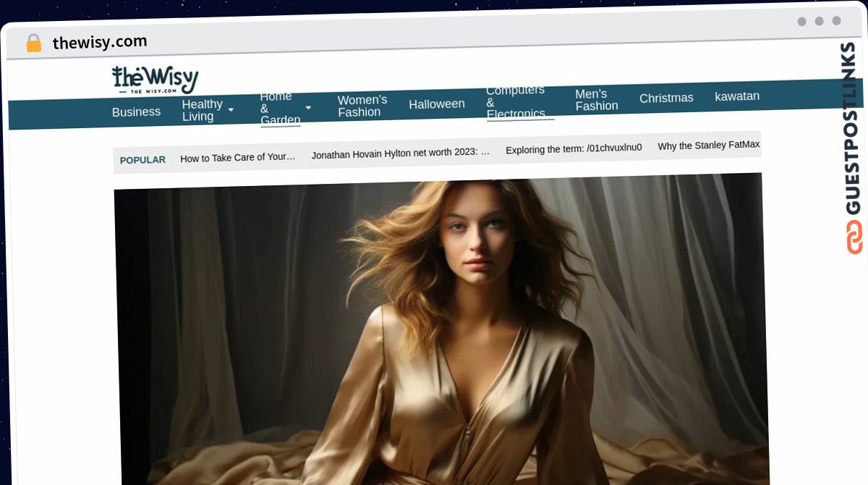Expand the Home & Garden dropdown arrow

[x=308, y=108]
